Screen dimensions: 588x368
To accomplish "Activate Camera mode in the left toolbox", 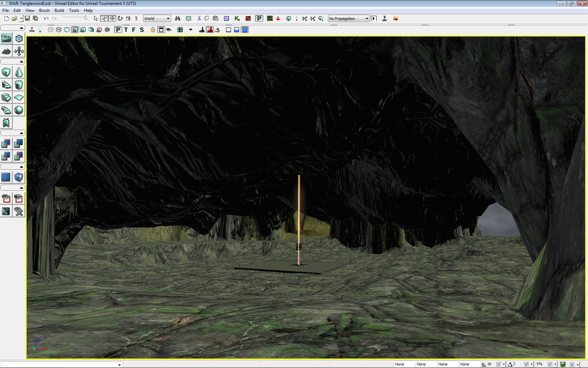I will tap(6, 39).
